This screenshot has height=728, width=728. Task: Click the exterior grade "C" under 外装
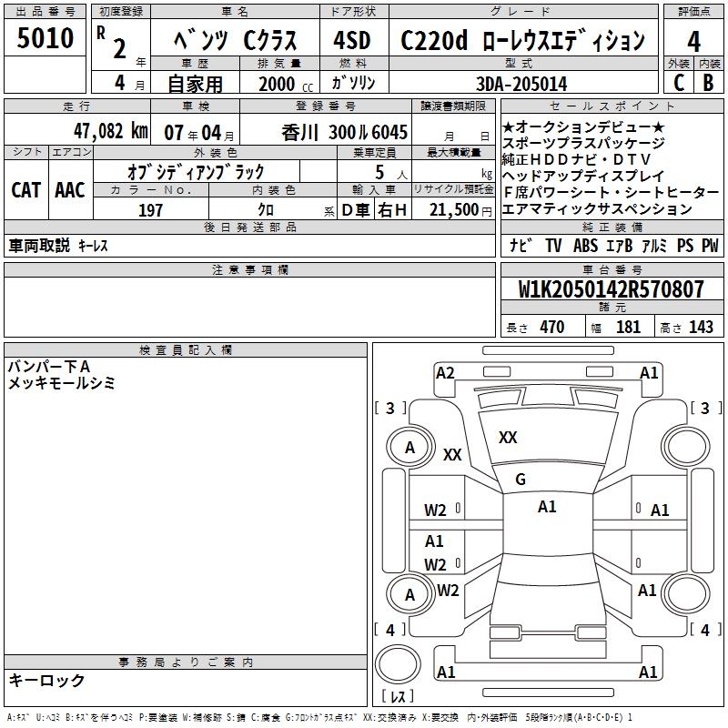[679, 83]
